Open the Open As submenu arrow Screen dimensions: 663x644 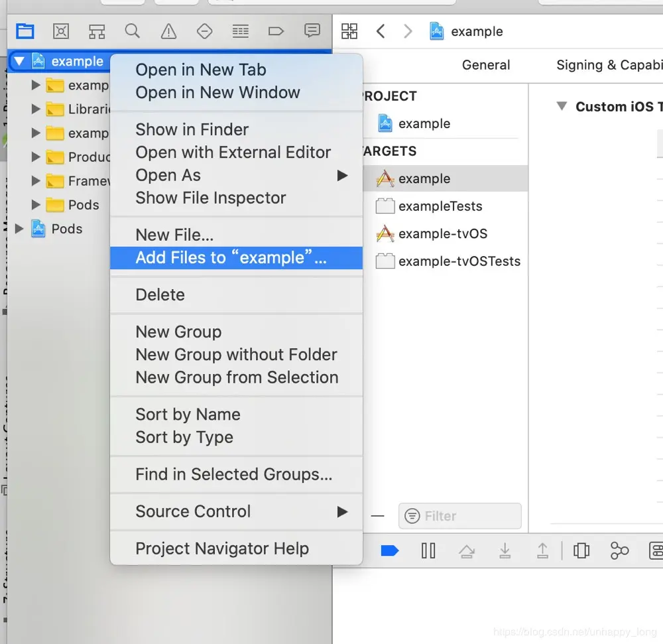tap(343, 176)
